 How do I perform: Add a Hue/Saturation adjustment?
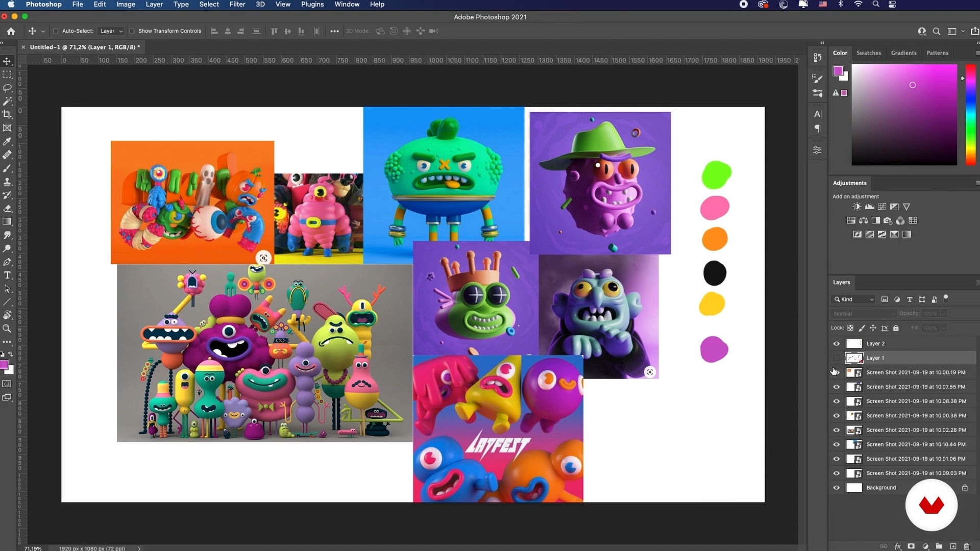[x=851, y=220]
